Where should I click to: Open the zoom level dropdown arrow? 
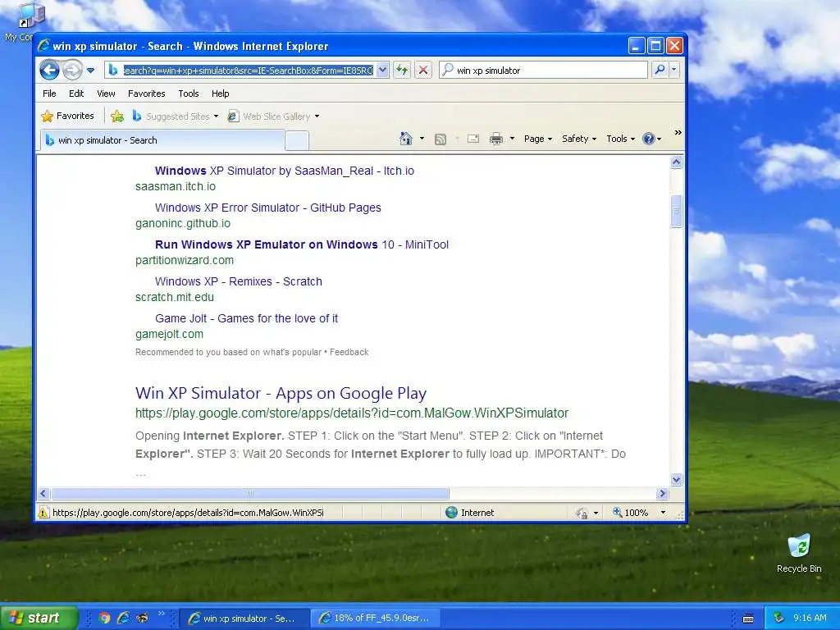663,513
